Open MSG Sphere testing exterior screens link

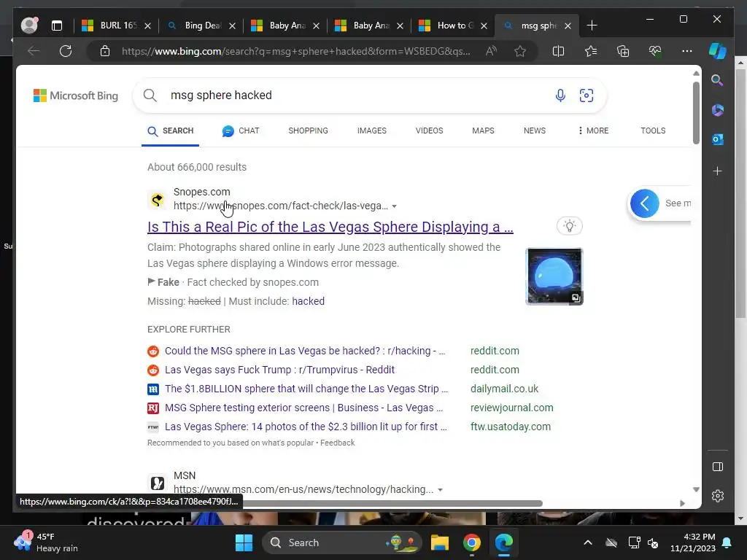[x=304, y=408]
